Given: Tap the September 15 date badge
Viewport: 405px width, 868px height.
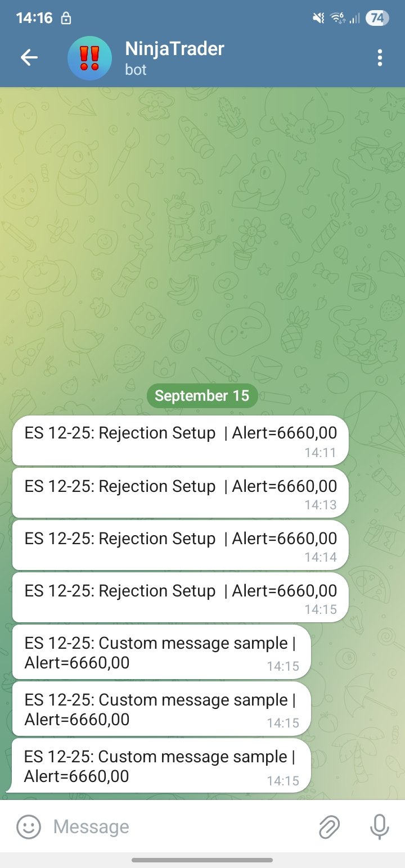Looking at the screenshot, I should point(202,396).
